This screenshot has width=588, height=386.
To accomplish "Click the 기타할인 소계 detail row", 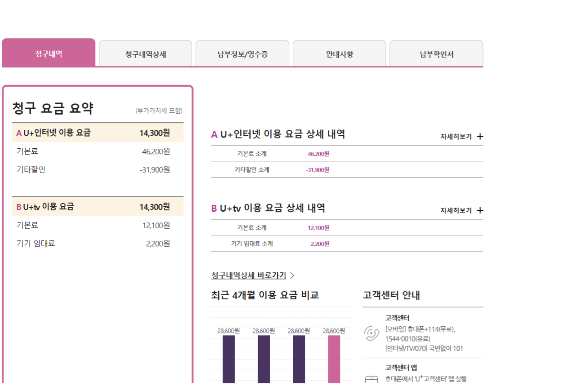I will [x=347, y=170].
